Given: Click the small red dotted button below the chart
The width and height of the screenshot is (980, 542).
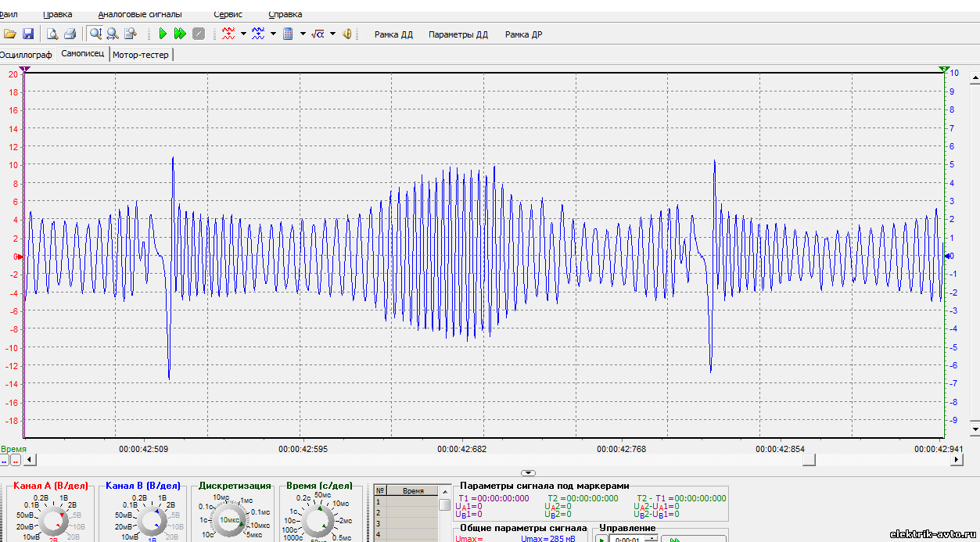Looking at the screenshot, I should click(16, 461).
